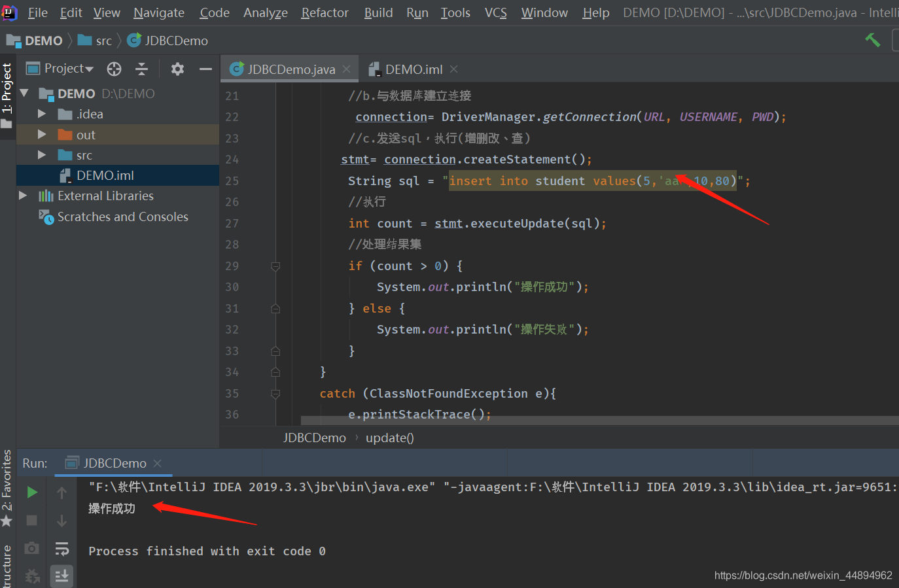Viewport: 899px width, 588px height.
Task: Click update() in editor breadcrumb
Action: pos(389,438)
